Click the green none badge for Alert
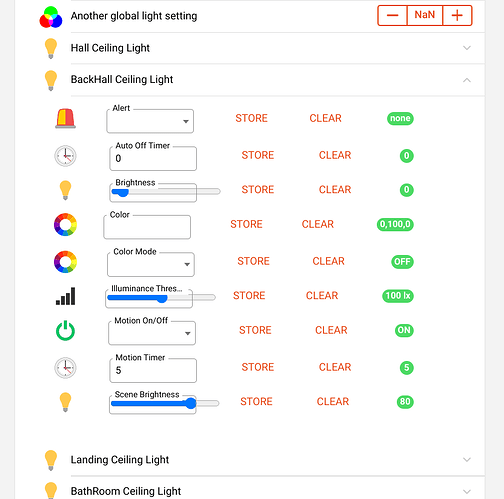 pos(400,118)
